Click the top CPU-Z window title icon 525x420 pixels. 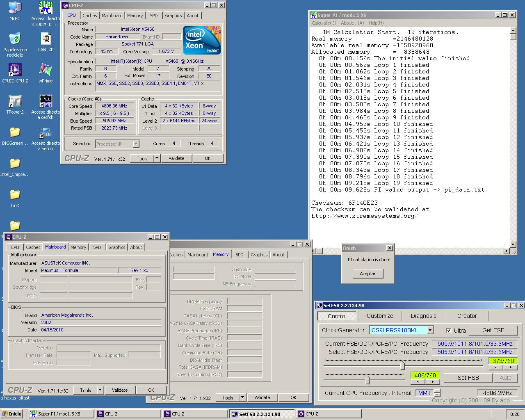pyautogui.click(x=65, y=5)
